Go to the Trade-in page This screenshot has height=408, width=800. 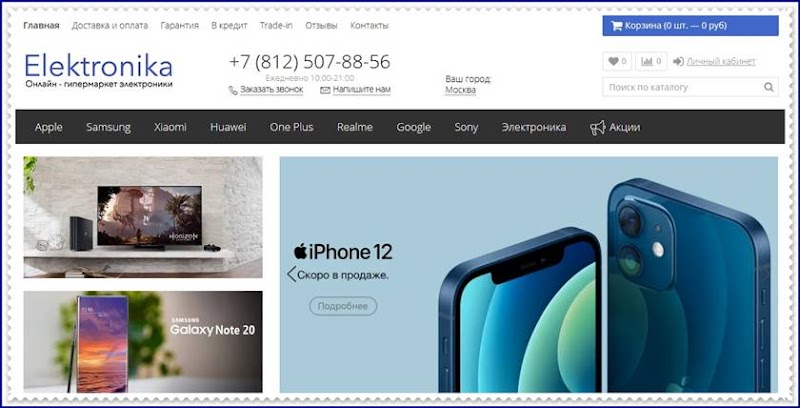tap(276, 26)
